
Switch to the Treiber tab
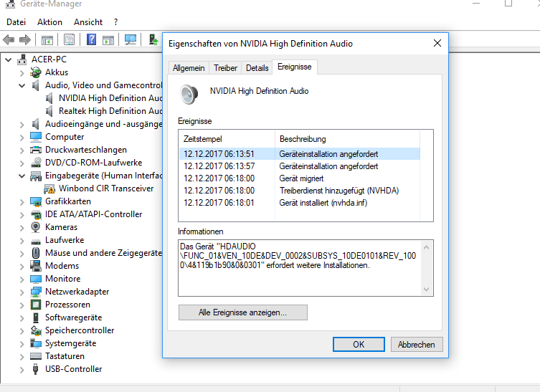click(x=225, y=68)
